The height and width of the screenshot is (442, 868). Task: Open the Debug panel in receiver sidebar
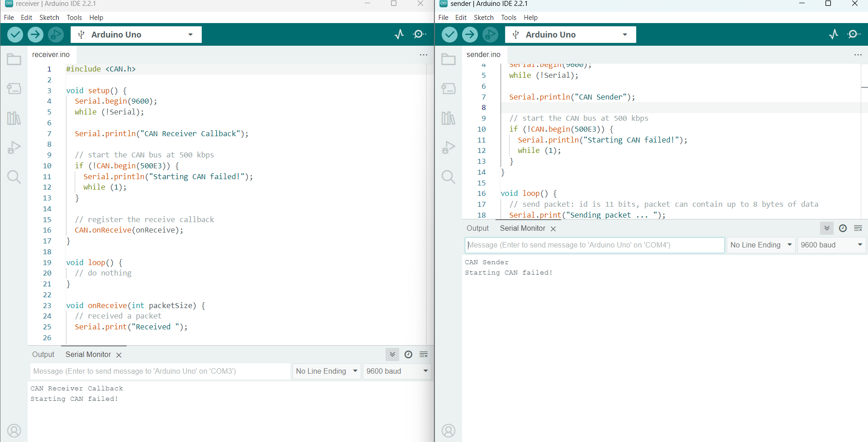(x=14, y=147)
